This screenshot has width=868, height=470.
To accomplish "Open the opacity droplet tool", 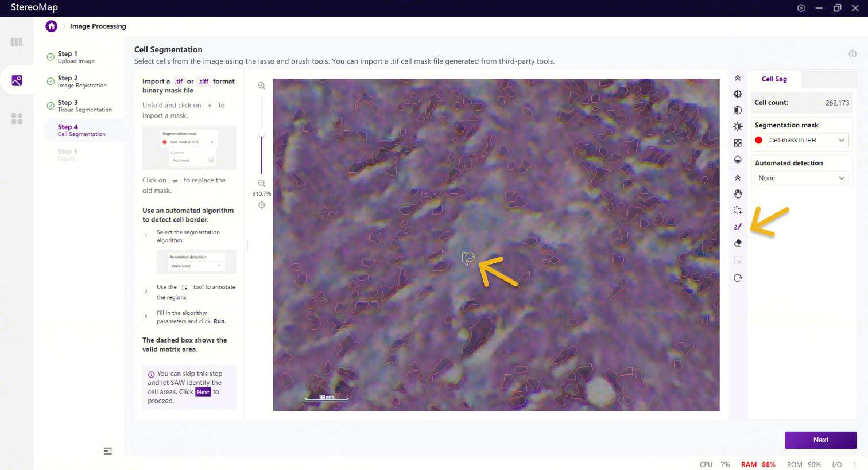I will click(738, 160).
